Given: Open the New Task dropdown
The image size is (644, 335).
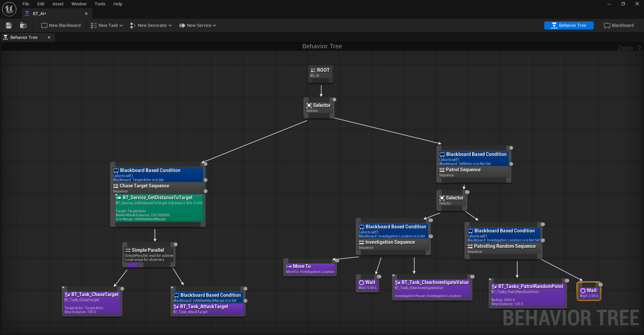Looking at the screenshot, I should [x=107, y=25].
